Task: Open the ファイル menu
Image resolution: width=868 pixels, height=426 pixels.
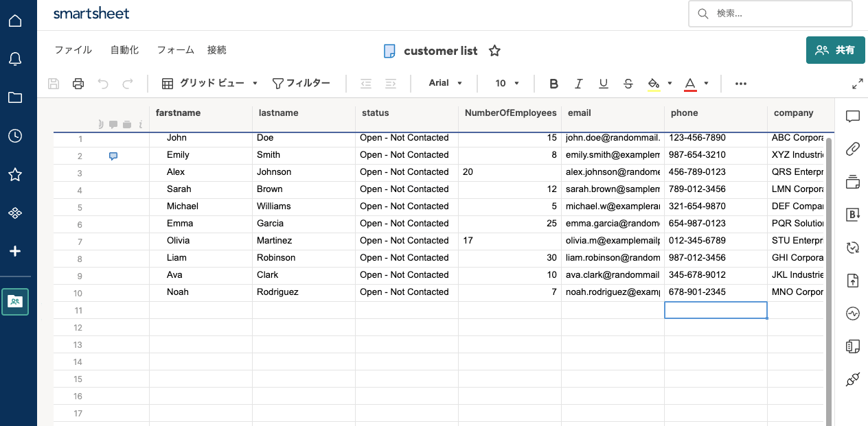Action: click(x=73, y=50)
